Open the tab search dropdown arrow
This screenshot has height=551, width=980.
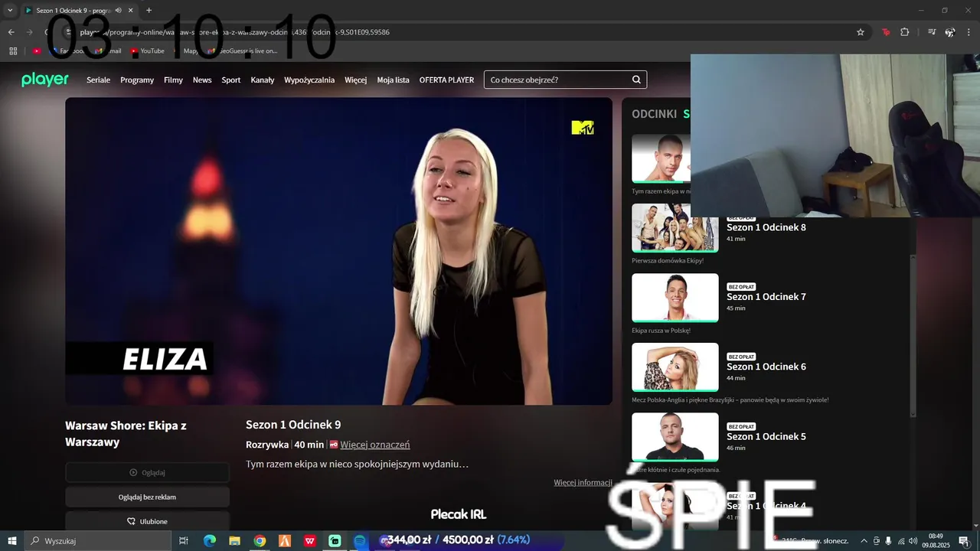pyautogui.click(x=10, y=11)
